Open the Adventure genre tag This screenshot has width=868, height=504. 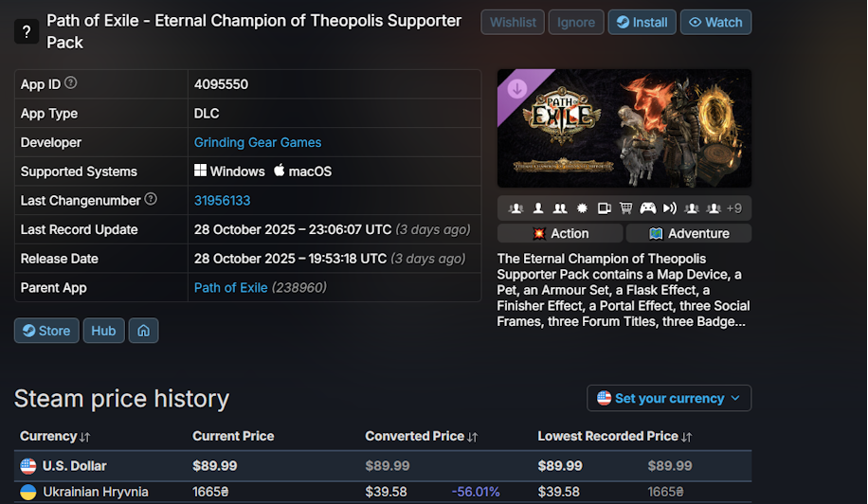(689, 233)
